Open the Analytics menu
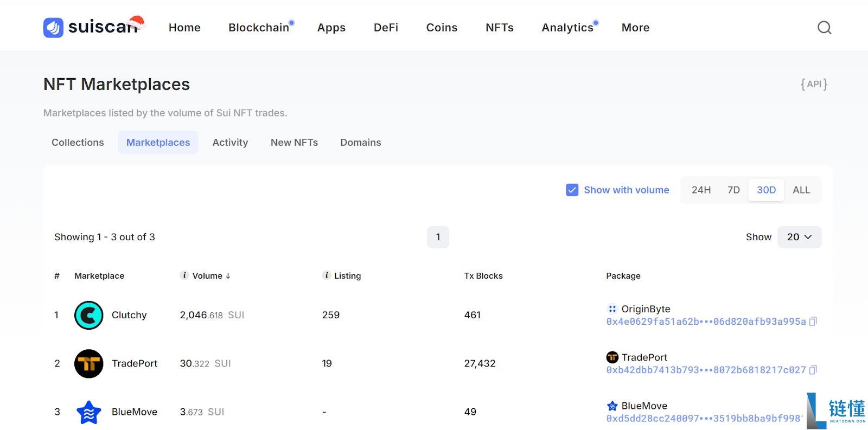This screenshot has height=430, width=868. coord(567,28)
